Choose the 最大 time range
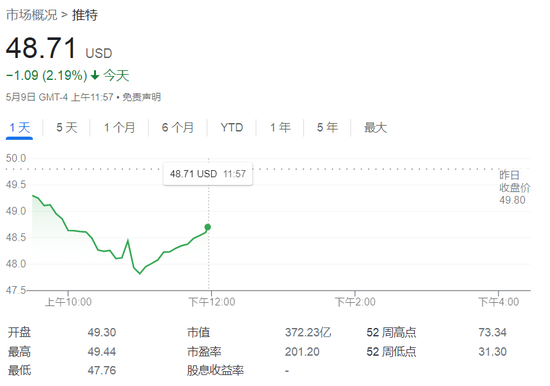The height and width of the screenshot is (386, 550). pyautogui.click(x=375, y=128)
